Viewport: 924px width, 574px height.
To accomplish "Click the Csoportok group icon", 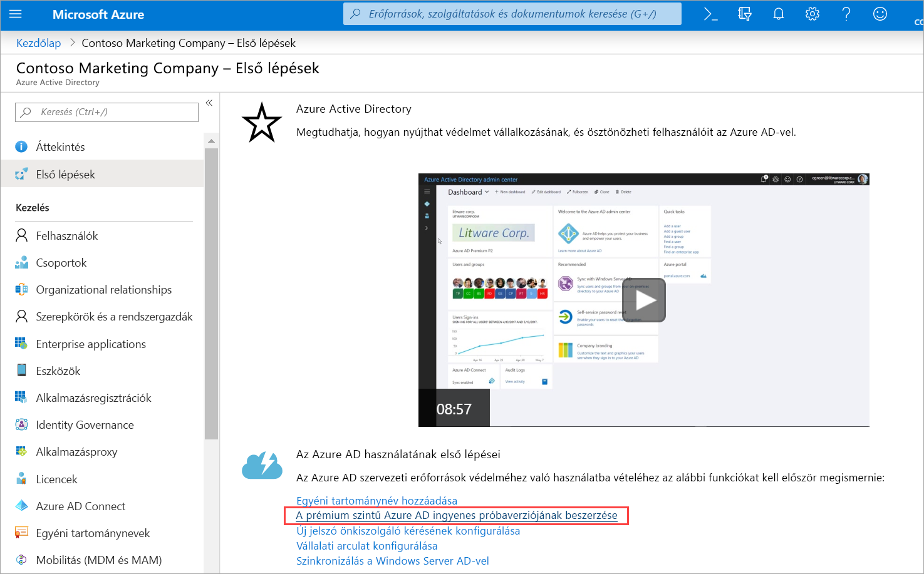I will point(21,262).
